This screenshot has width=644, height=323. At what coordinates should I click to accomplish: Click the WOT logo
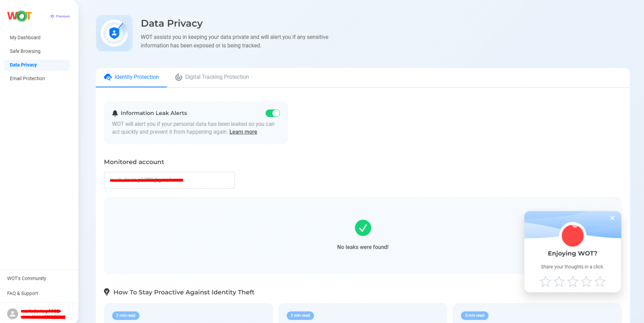19,16
